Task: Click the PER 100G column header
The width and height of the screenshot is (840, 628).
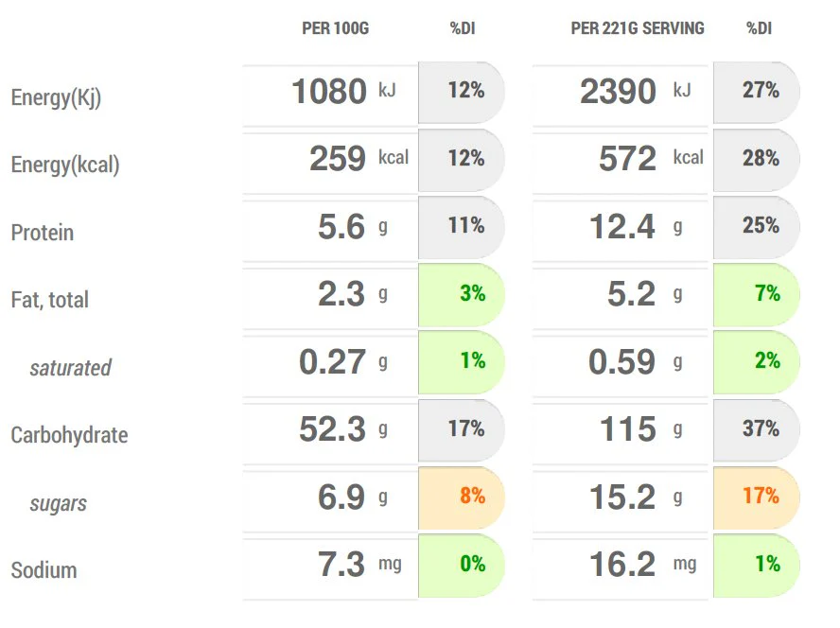Action: pos(335,28)
